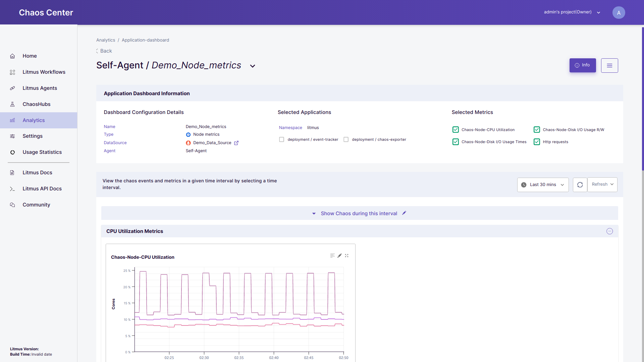Image resolution: width=644 pixels, height=362 pixels.
Task: Collapse the CPU Utilization Metrics panel
Action: coord(609,231)
